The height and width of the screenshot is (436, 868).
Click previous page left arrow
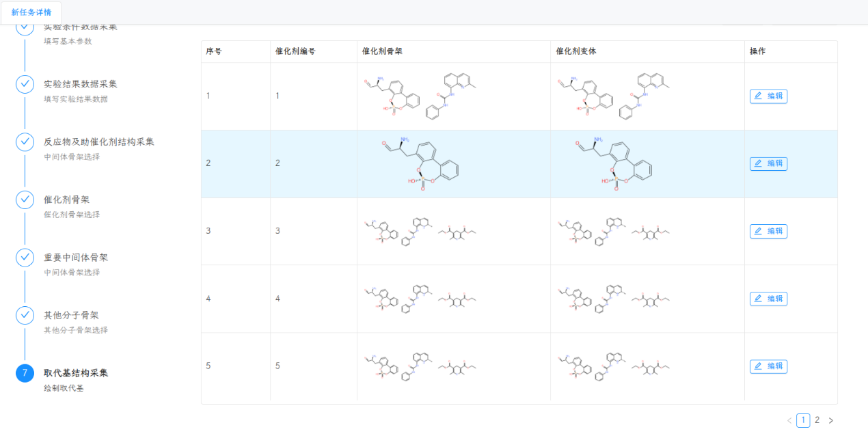(x=789, y=420)
